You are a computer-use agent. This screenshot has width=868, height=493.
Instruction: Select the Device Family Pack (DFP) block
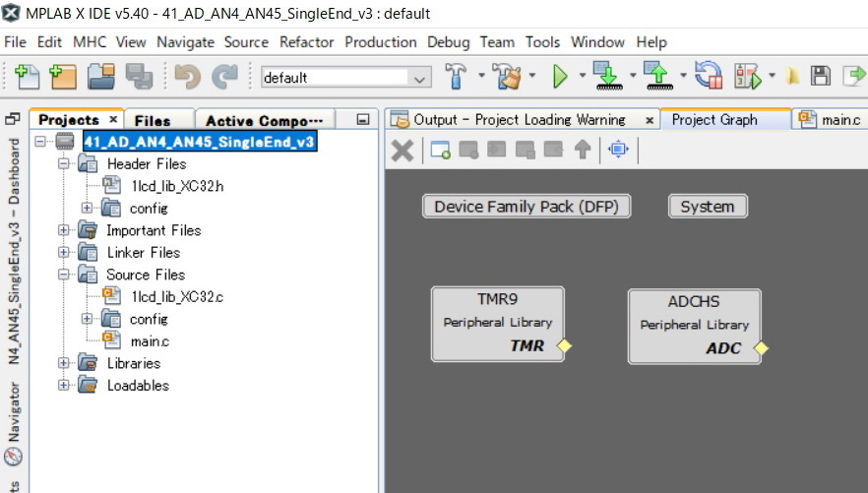pyautogui.click(x=527, y=207)
